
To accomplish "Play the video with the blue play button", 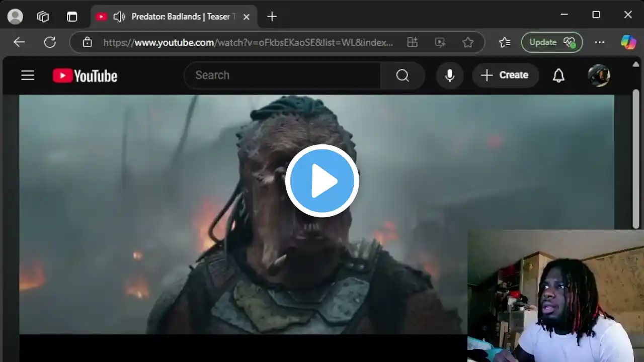I will coord(322,181).
